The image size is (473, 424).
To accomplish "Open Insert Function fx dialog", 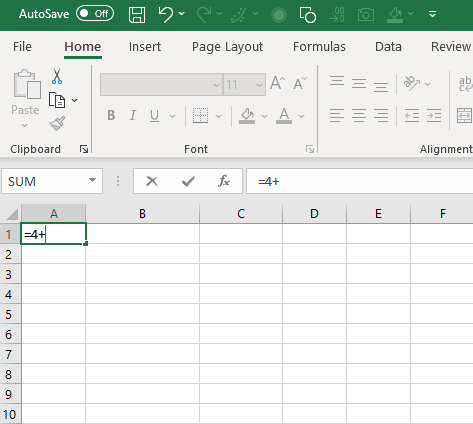I will coord(224,181).
